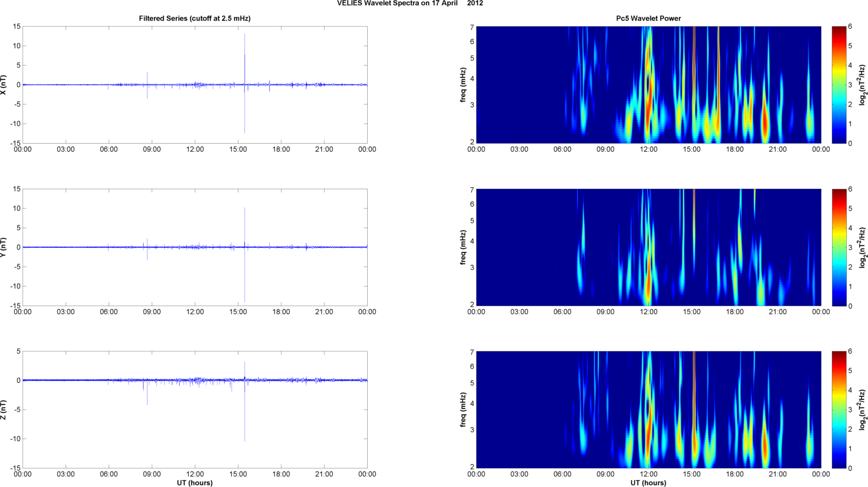Click the main title 'VELIES Wavelet Spectra on 17 April 2012'
This screenshot has width=868, height=487.
click(410, 3)
